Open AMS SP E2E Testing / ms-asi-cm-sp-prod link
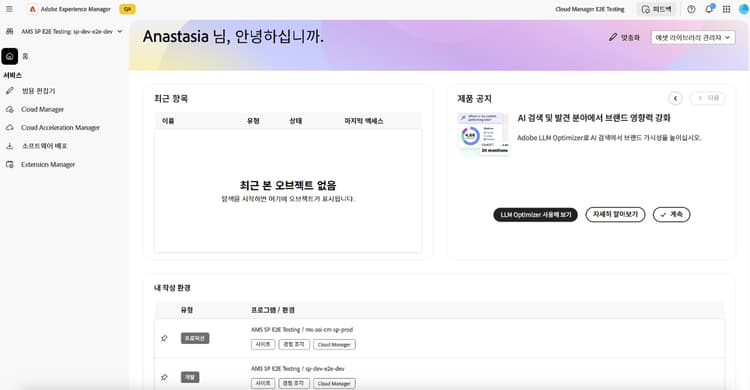Image resolution: width=750 pixels, height=390 pixels. click(302, 330)
